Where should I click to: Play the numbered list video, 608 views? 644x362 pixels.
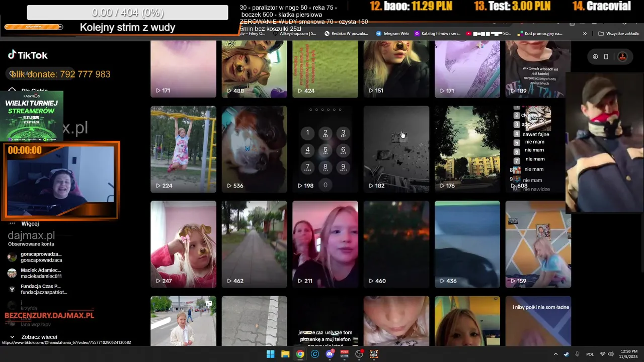tap(538, 149)
